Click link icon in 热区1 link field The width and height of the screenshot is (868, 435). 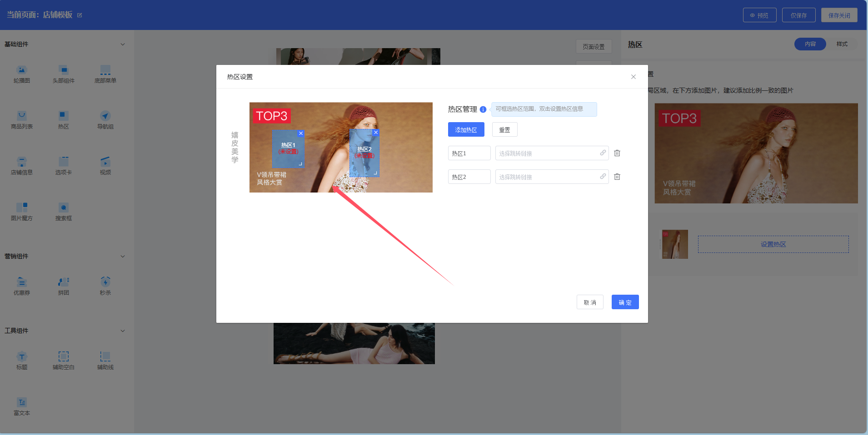(603, 153)
